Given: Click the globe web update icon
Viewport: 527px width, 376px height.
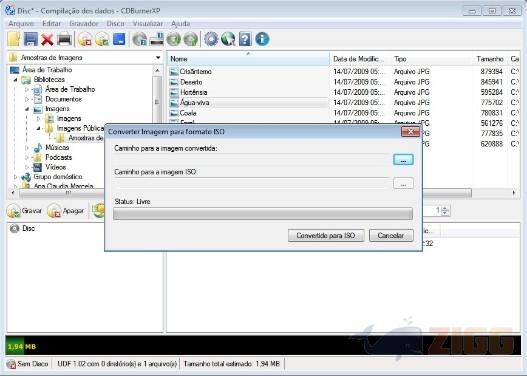Looking at the screenshot, I should pyautogui.click(x=228, y=39).
